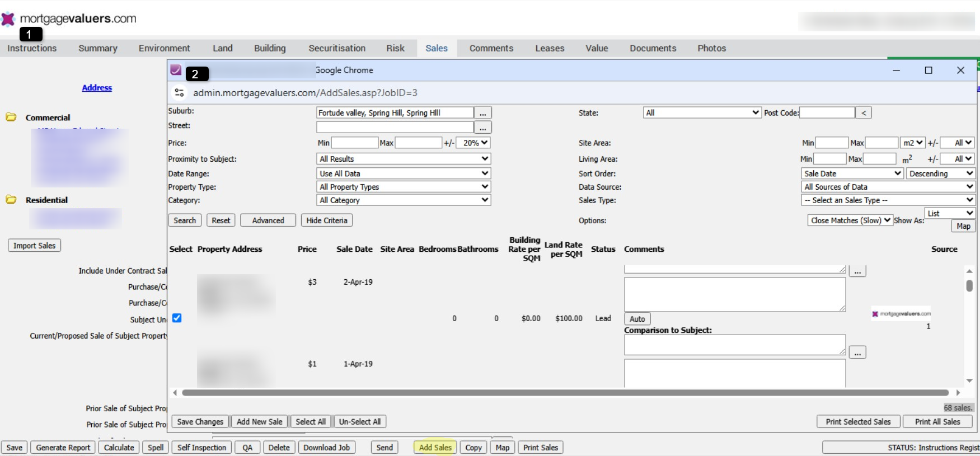Open the Comments tab
980x456 pixels.
pyautogui.click(x=491, y=48)
